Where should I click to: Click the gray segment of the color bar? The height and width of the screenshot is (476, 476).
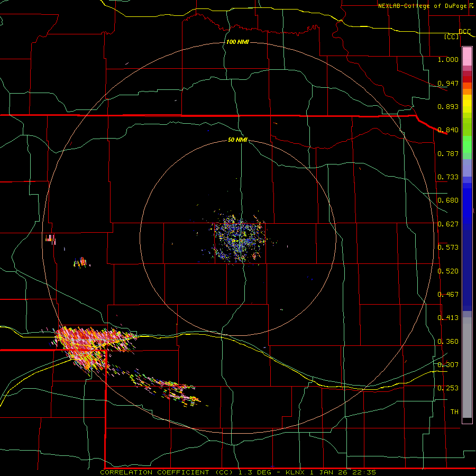(467, 368)
